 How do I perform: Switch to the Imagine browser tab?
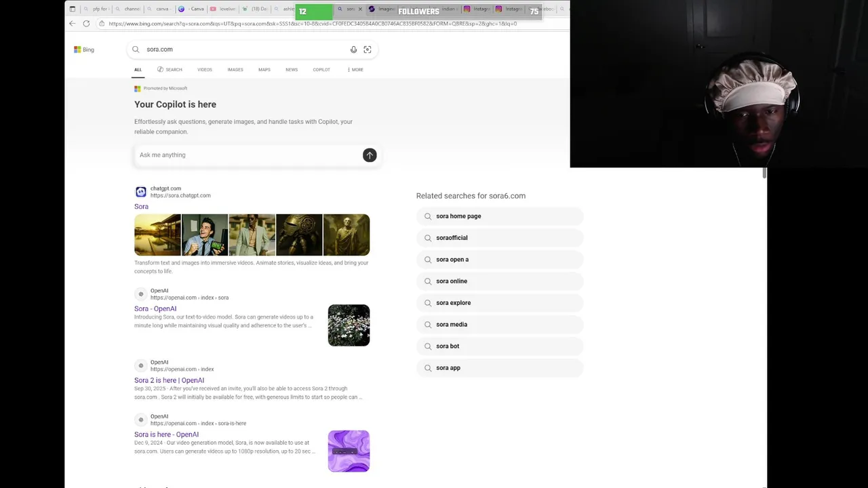[382, 9]
